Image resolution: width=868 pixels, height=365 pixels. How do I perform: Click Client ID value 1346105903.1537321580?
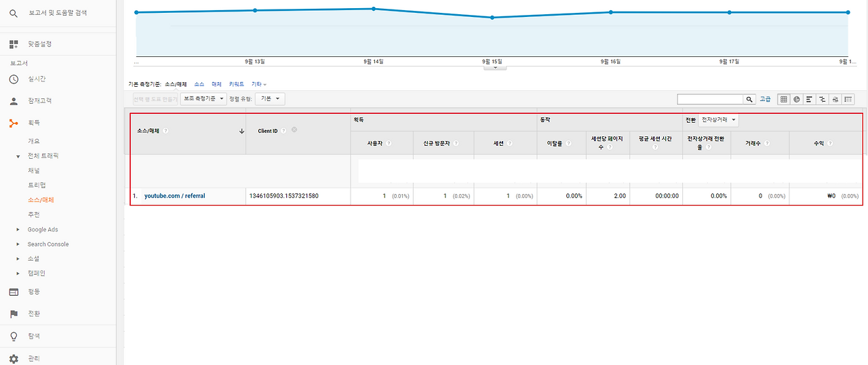pyautogui.click(x=283, y=196)
